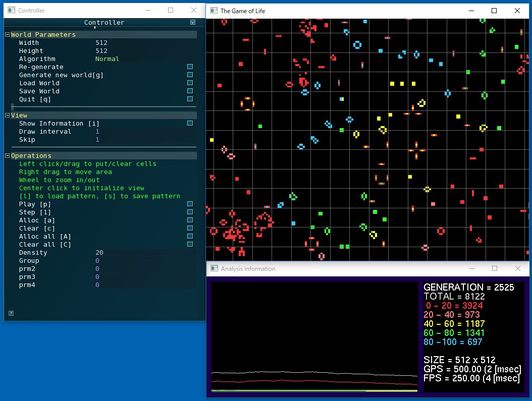Toggle the Alloc all [A] box
Viewport: 532px width, 401px height.
tap(190, 237)
